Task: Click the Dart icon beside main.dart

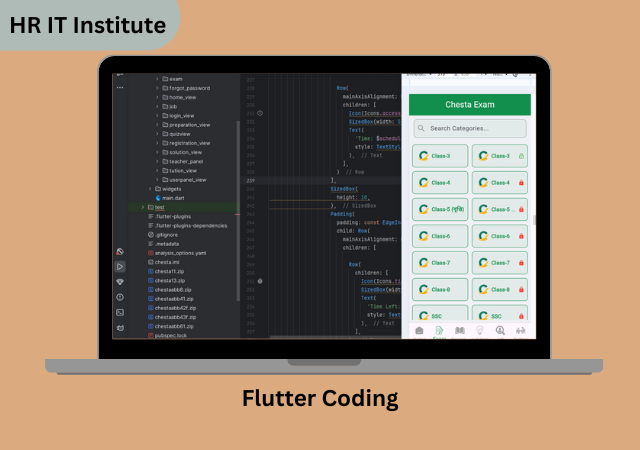Action: (158, 198)
